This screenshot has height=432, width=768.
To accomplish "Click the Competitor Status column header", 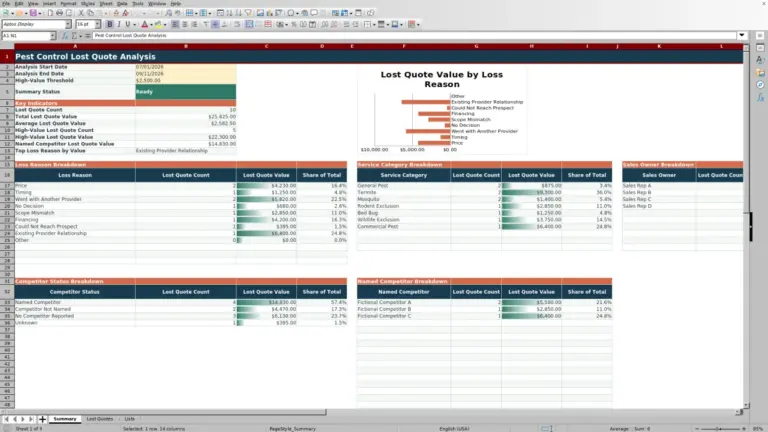I will 75,292.
